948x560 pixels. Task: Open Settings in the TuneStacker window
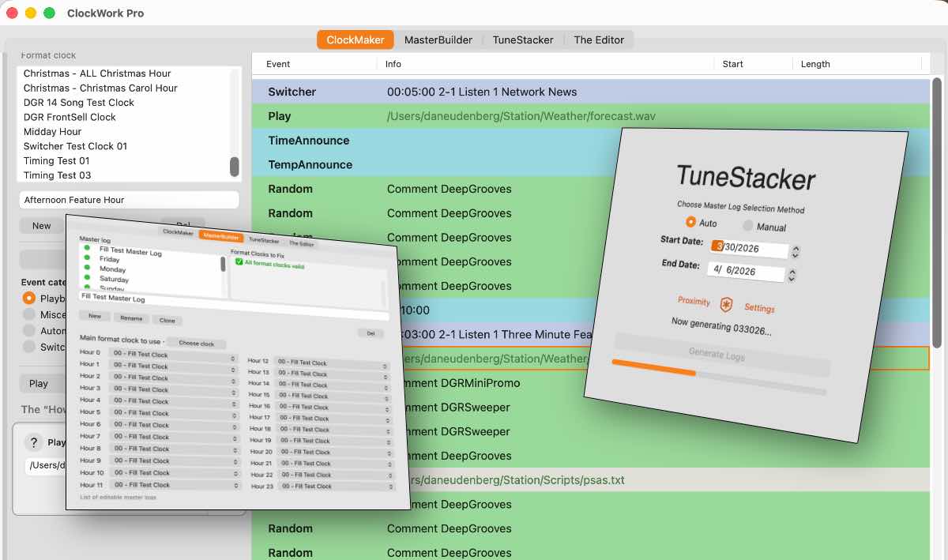click(760, 307)
